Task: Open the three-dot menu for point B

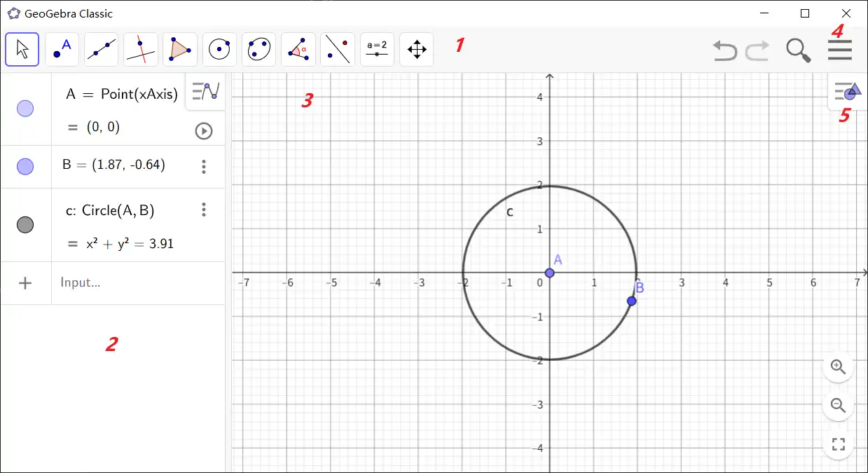Action: click(203, 166)
